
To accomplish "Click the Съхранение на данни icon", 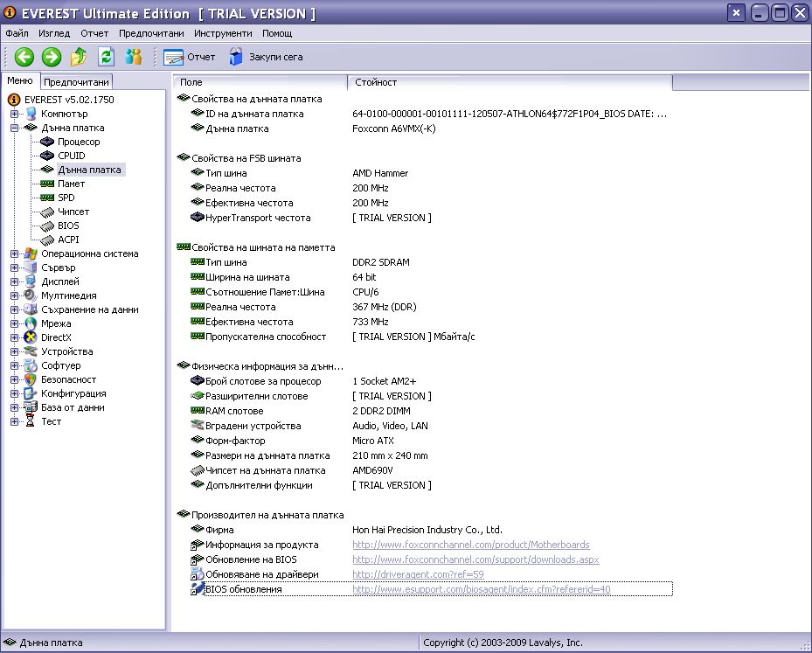I will 31,309.
